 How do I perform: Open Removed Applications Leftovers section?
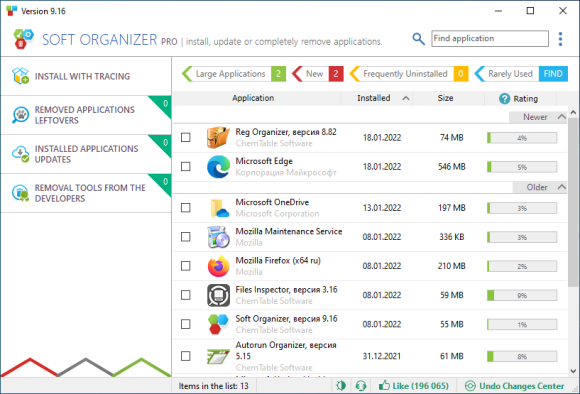click(86, 115)
